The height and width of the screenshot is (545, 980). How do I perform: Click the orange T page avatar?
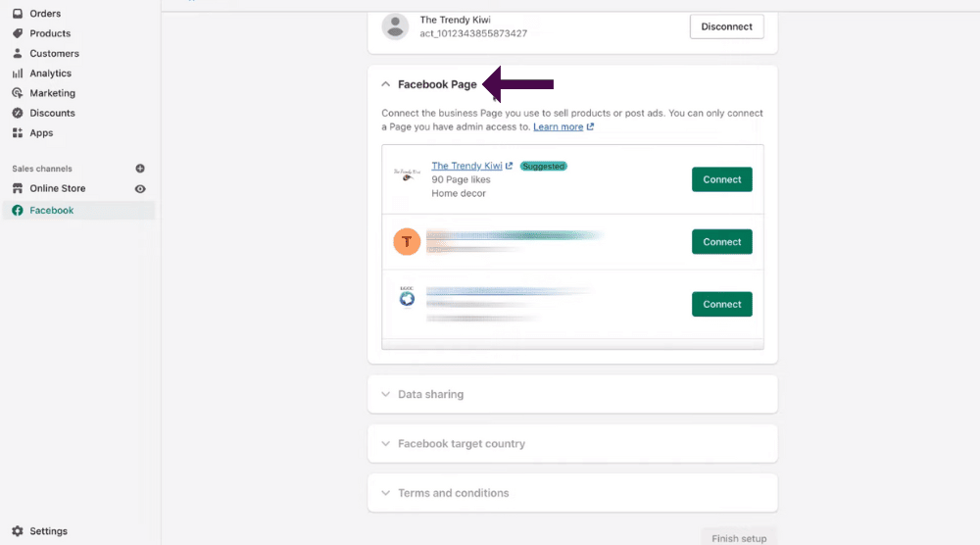[x=407, y=242]
